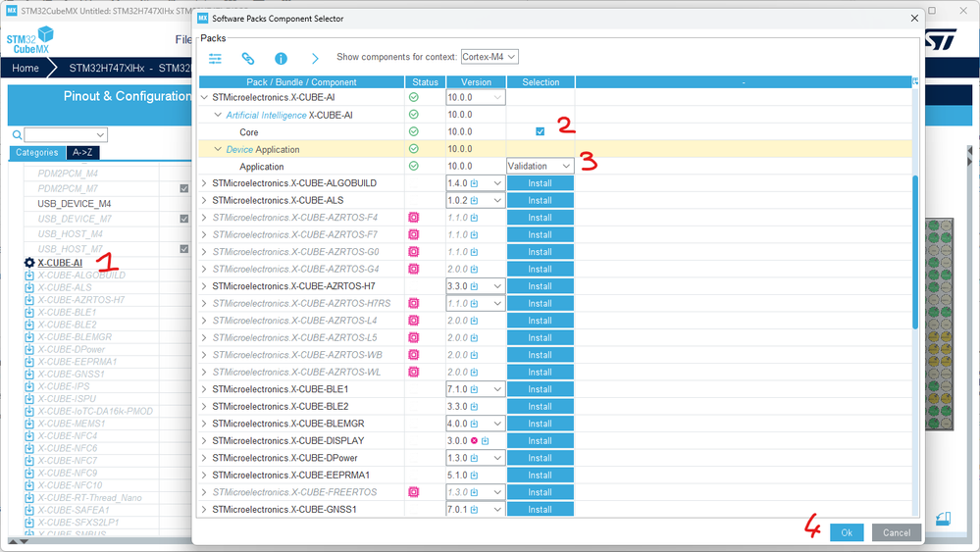The height and width of the screenshot is (552, 980).
Task: Install the X-CUBE-BLE1 pack
Action: pos(540,389)
